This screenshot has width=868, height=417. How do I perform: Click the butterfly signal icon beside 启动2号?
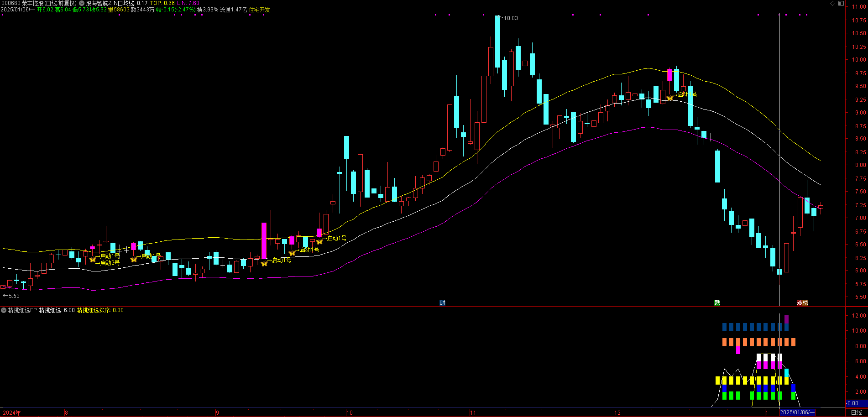(93, 260)
